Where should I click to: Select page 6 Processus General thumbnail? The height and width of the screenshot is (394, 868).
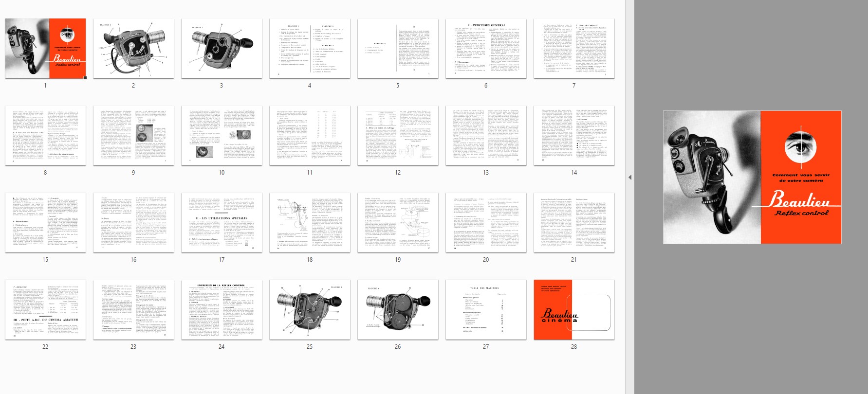pos(486,49)
